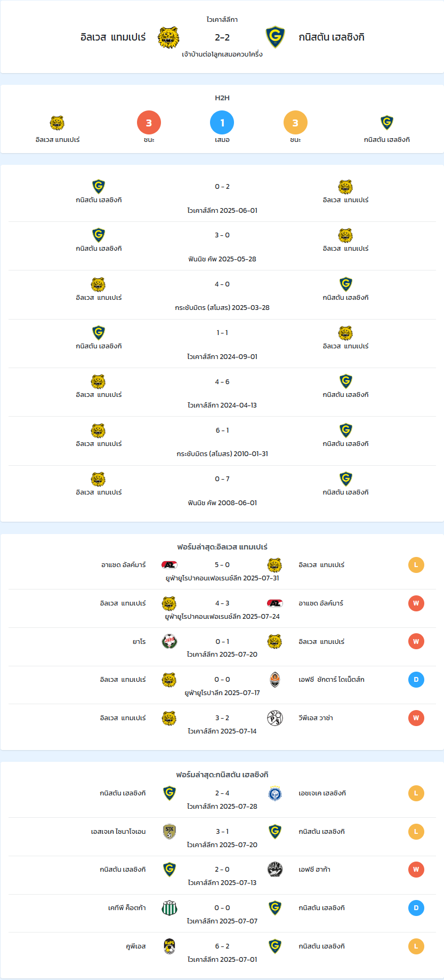
Task: Click the red circle showing 3 wins
Action: [149, 123]
